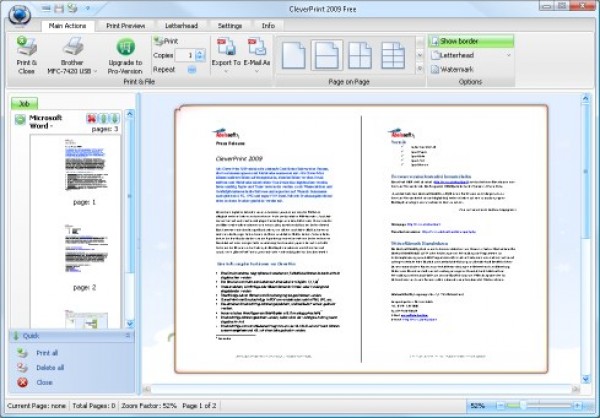Move the Microsoft Word job up
The width and height of the screenshot is (600, 418).
103,118
